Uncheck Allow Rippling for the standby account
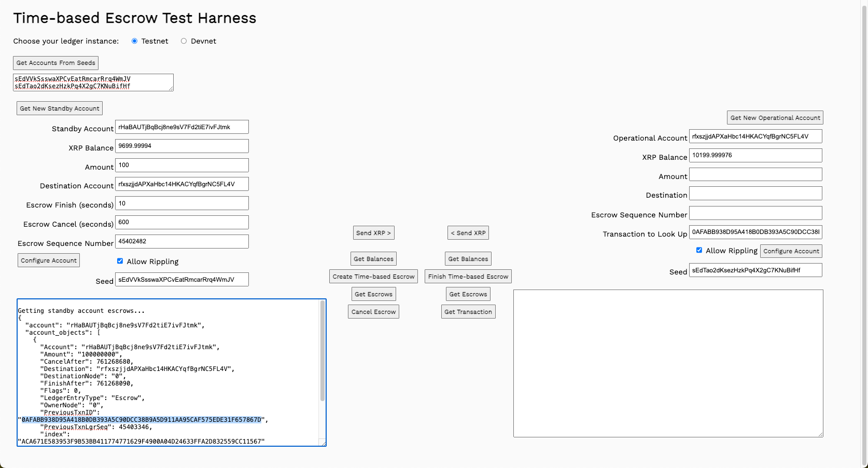The width and height of the screenshot is (868, 468). (x=120, y=261)
